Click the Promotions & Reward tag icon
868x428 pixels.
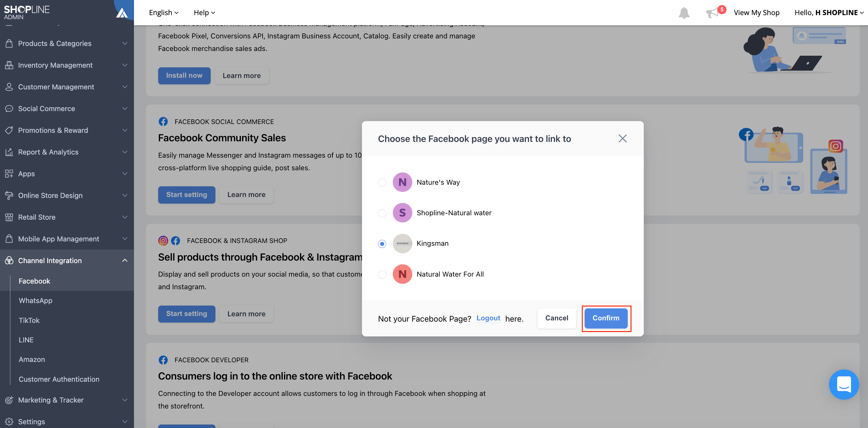tap(9, 130)
